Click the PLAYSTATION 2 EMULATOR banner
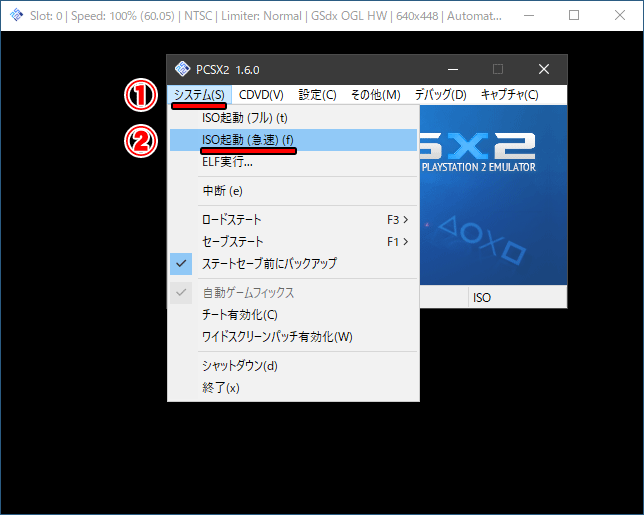This screenshot has height=515, width=644. click(x=478, y=167)
